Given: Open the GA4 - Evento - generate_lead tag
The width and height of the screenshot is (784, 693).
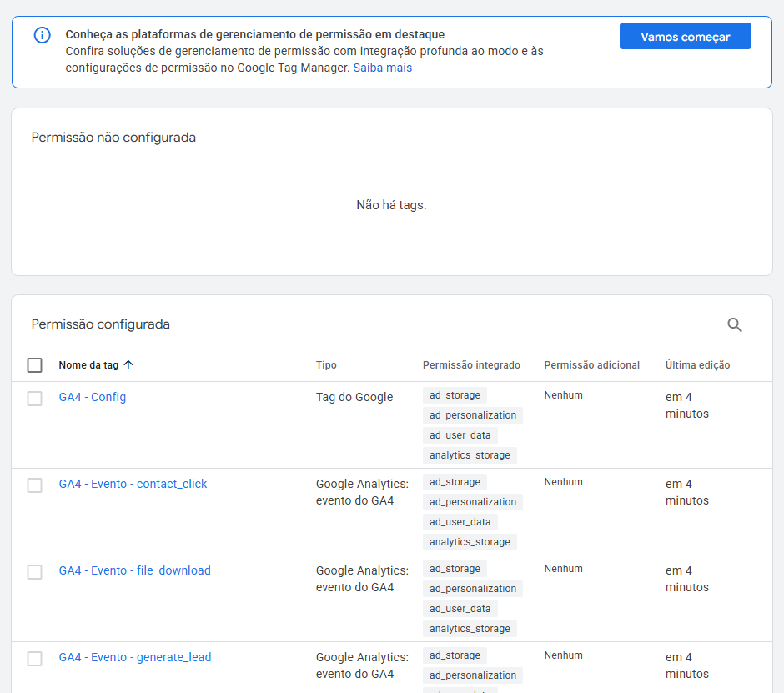Looking at the screenshot, I should point(135,657).
